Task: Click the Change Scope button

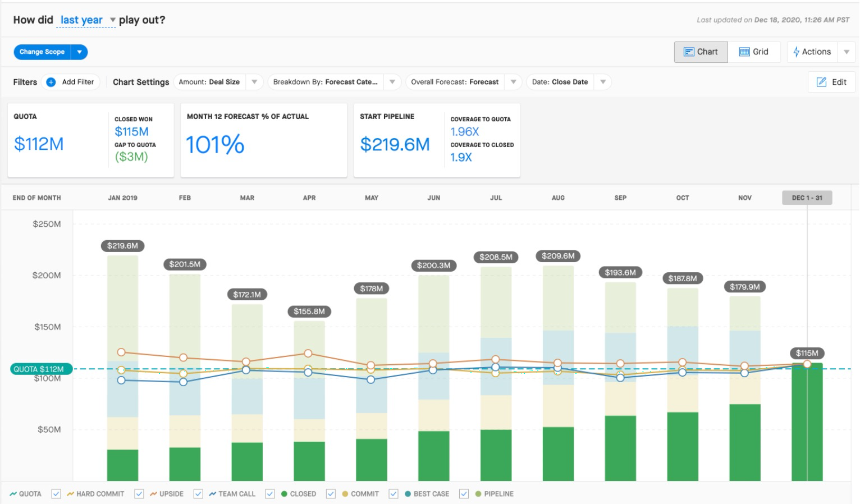Action: [x=42, y=52]
